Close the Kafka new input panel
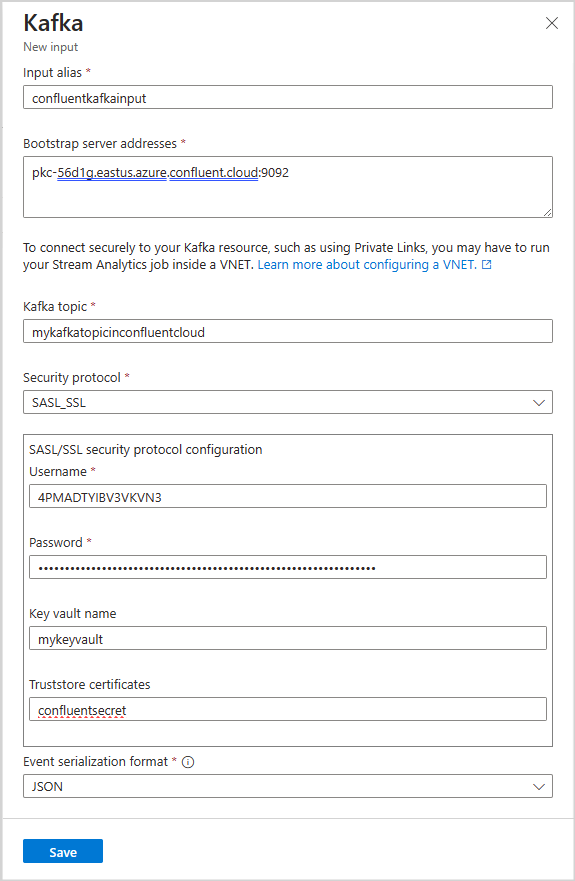 tap(552, 23)
